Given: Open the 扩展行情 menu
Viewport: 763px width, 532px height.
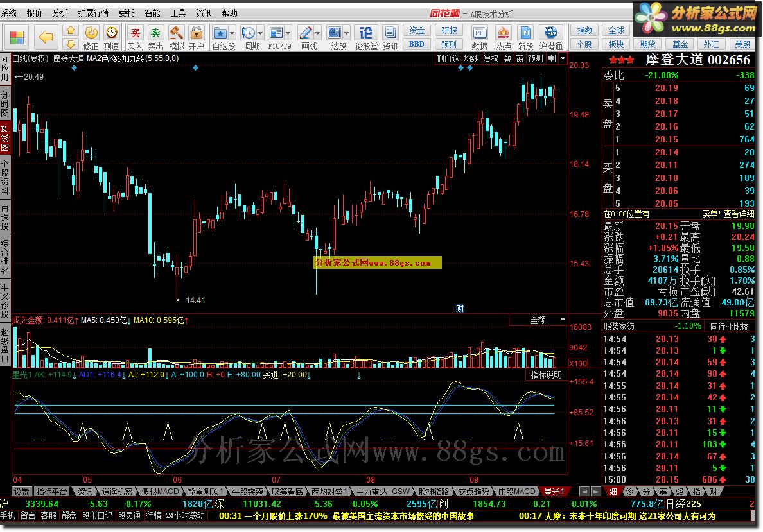Looking at the screenshot, I should coord(93,13).
